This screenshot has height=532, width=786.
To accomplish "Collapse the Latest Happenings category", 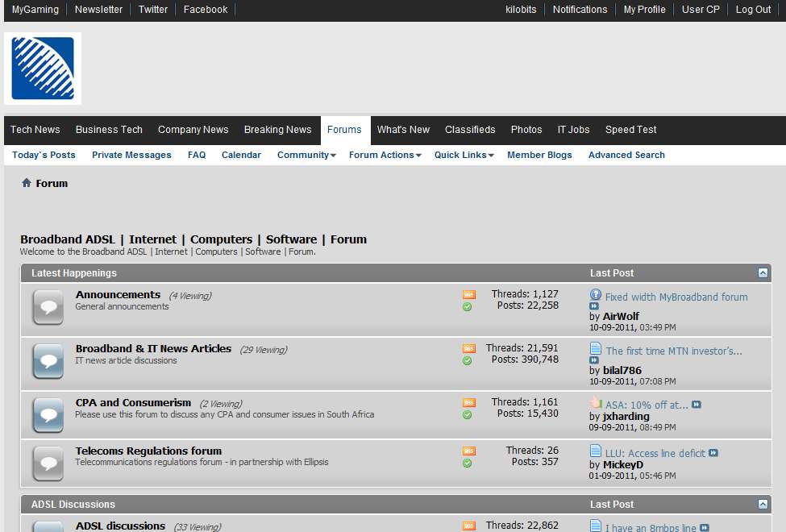I will tap(763, 272).
